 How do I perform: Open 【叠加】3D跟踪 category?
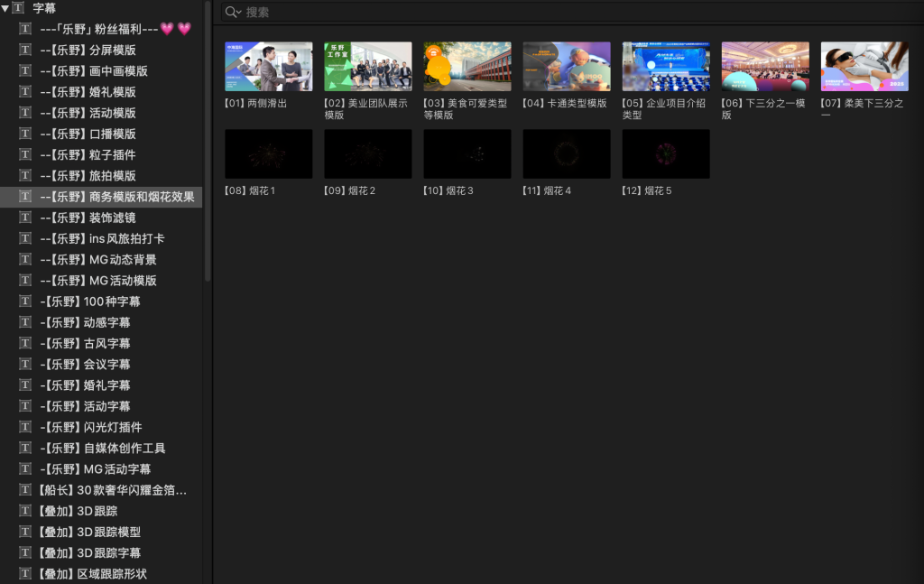[101, 511]
